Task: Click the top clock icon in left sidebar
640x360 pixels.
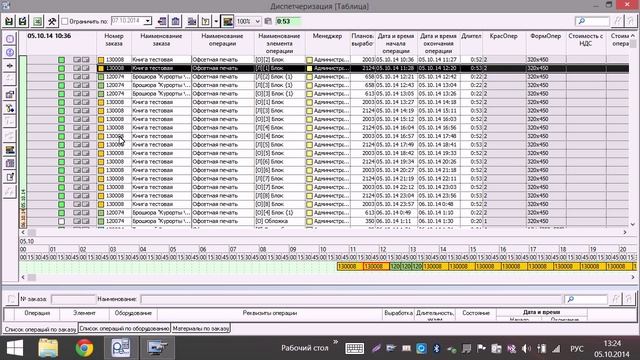Action: click(10, 39)
